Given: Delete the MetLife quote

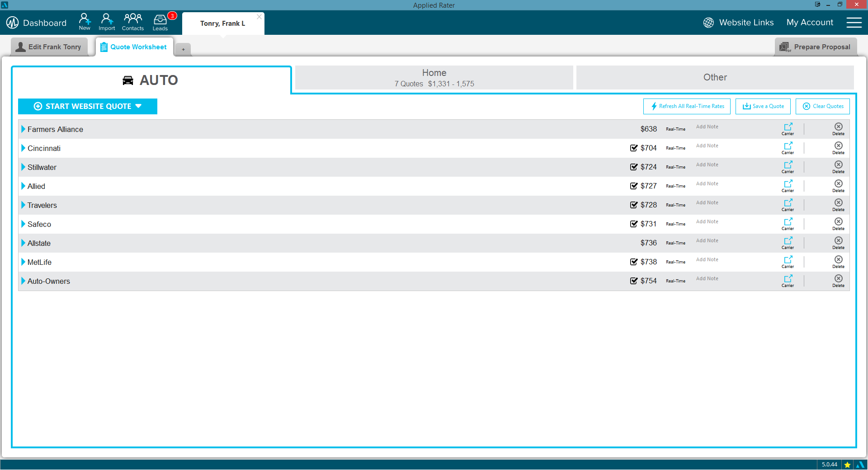Looking at the screenshot, I should pyautogui.click(x=839, y=262).
